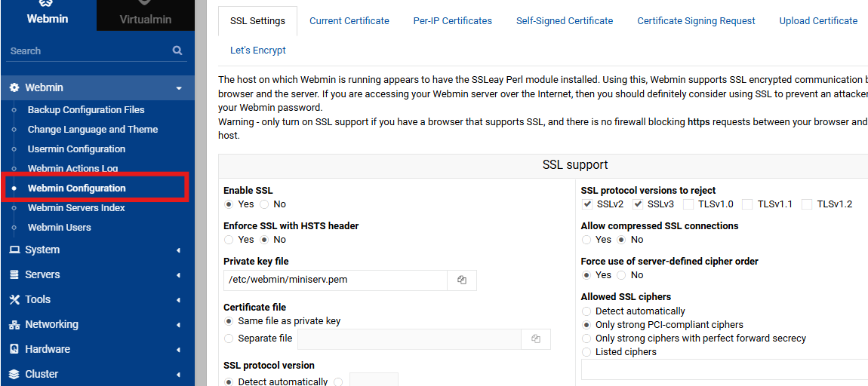The width and height of the screenshot is (868, 386).
Task: Open Webmin Users link in sidebar
Action: (x=60, y=227)
